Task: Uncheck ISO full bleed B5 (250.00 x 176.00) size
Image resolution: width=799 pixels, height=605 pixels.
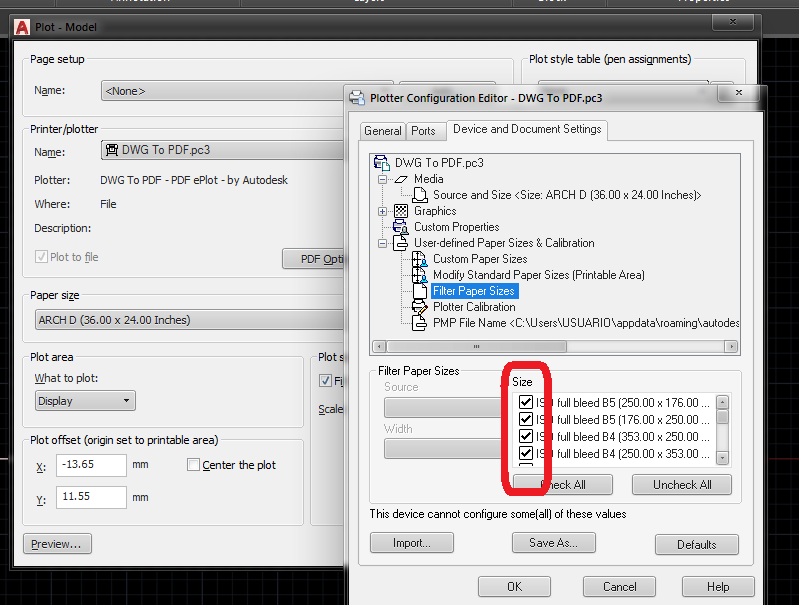Action: 525,402
